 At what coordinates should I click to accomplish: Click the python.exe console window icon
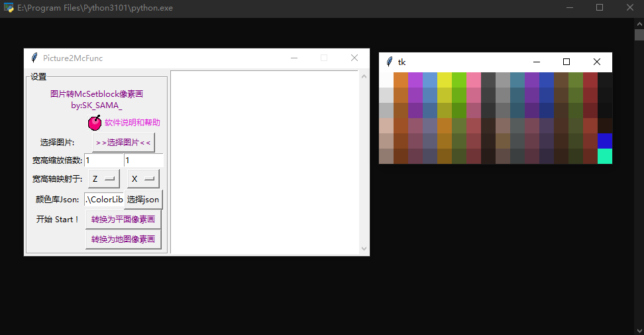[x=9, y=7]
